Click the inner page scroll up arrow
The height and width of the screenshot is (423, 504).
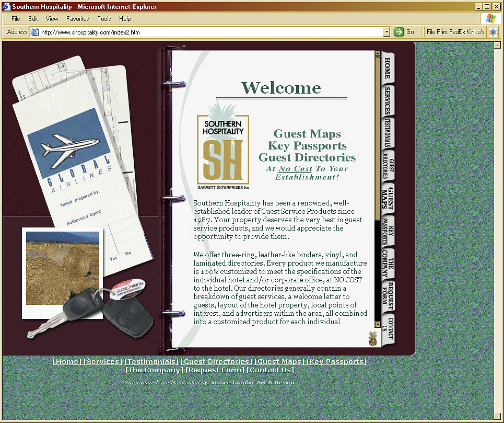378,53
